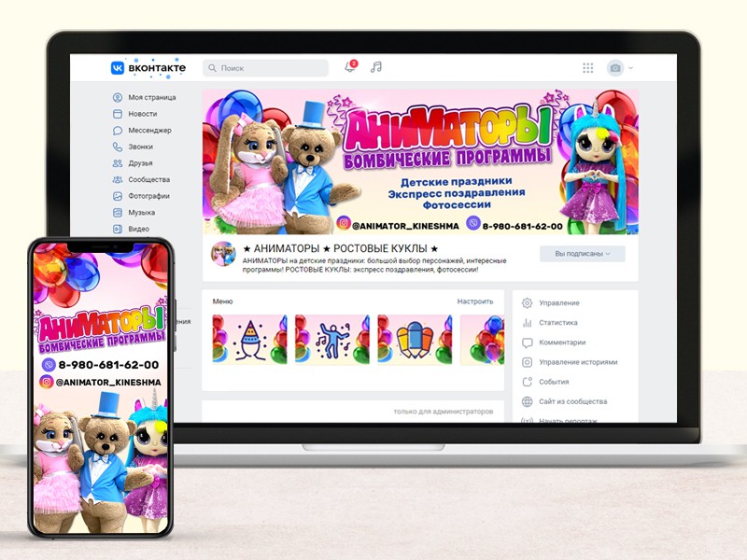The width and height of the screenshot is (747, 560).
Task: Open the music note icon in header
Action: (376, 67)
